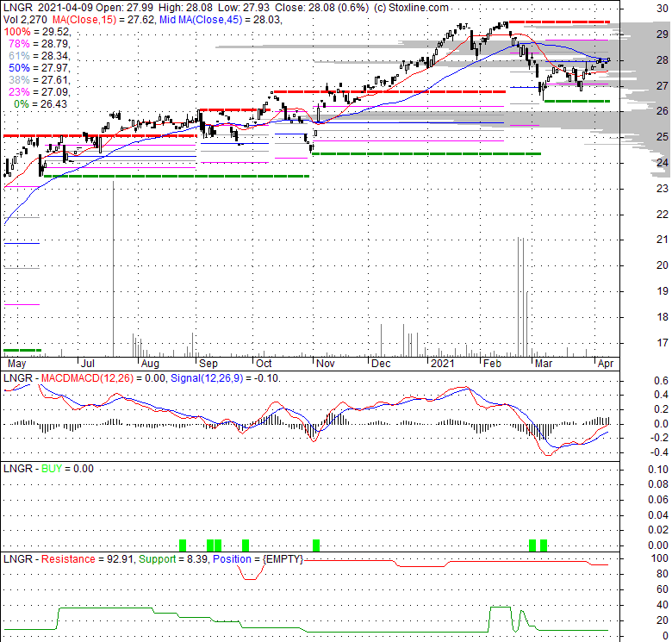Click the Open: 27.99 value
Screen dimensions: 672x642
click(x=125, y=8)
